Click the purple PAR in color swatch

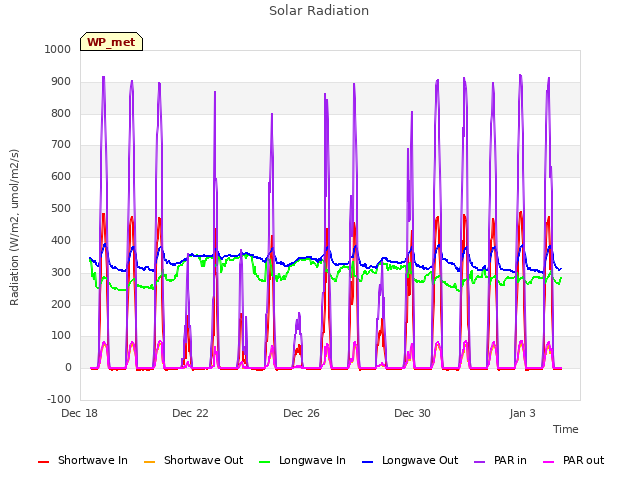click(480, 462)
